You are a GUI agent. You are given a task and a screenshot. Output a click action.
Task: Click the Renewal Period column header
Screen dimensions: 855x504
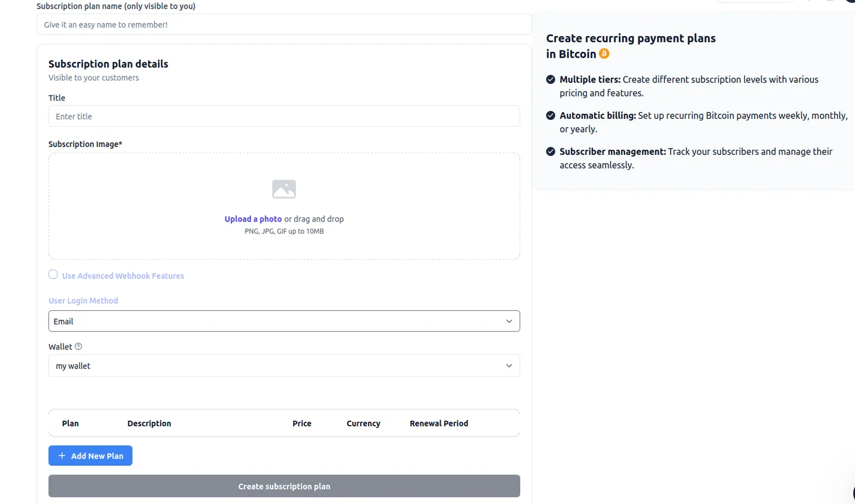pos(438,423)
